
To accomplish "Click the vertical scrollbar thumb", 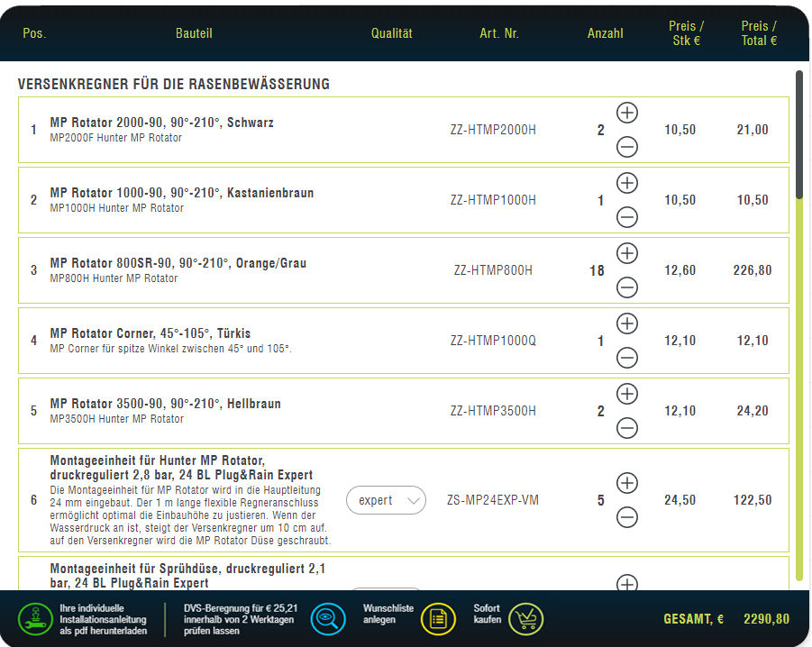I will click(x=799, y=134).
